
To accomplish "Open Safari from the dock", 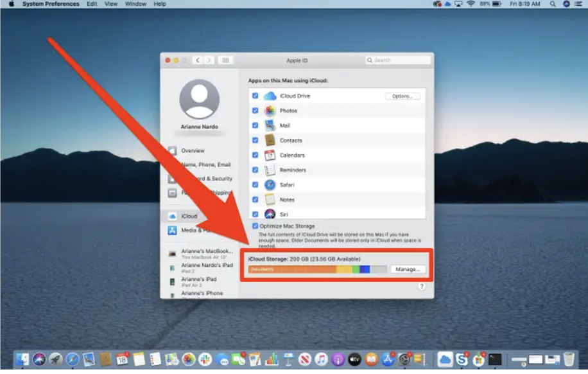I will coord(73,359).
